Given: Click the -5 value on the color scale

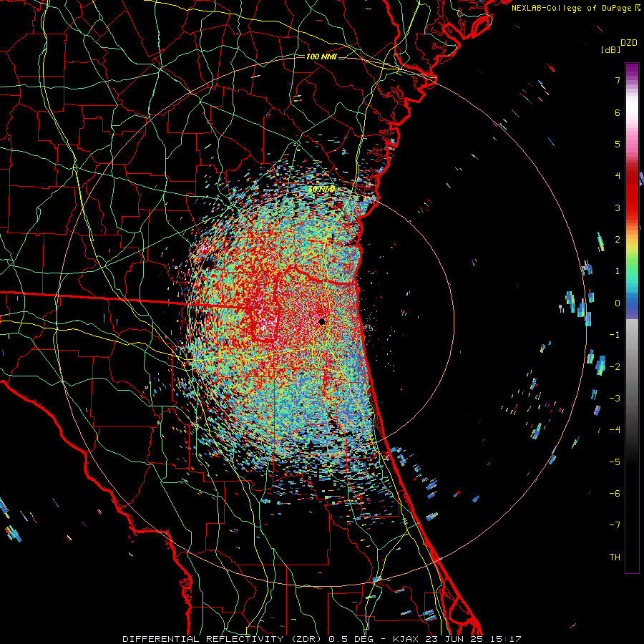Looking at the screenshot, I should pyautogui.click(x=615, y=462).
